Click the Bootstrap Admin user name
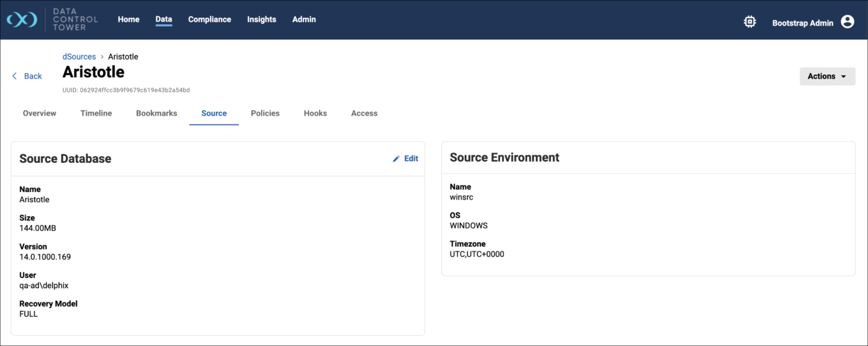This screenshot has height=346, width=868. pos(803,23)
